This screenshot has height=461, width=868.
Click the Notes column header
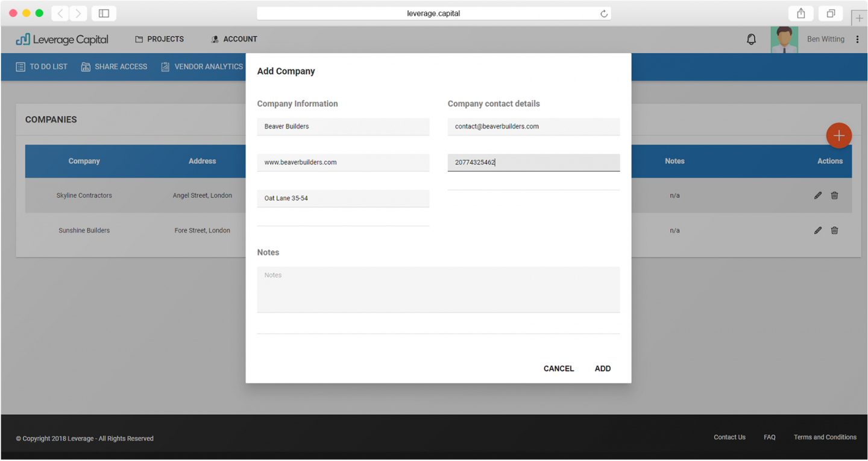click(x=675, y=161)
